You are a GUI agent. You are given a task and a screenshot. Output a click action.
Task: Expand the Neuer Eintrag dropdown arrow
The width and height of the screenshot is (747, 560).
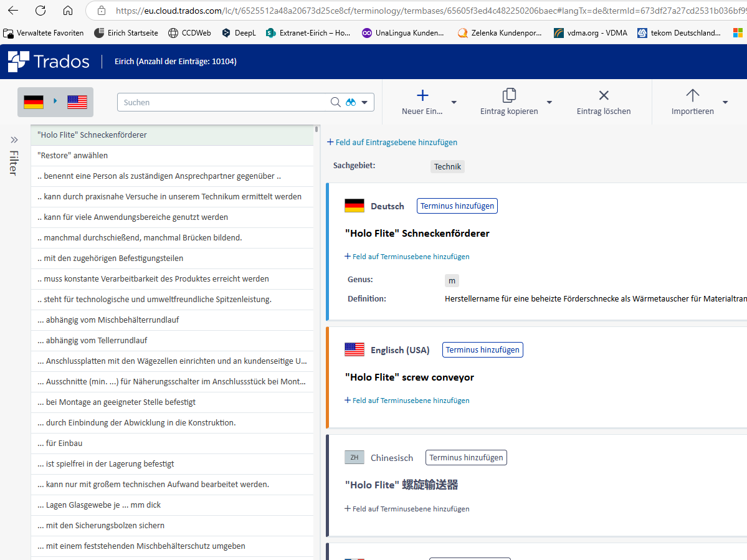(454, 102)
